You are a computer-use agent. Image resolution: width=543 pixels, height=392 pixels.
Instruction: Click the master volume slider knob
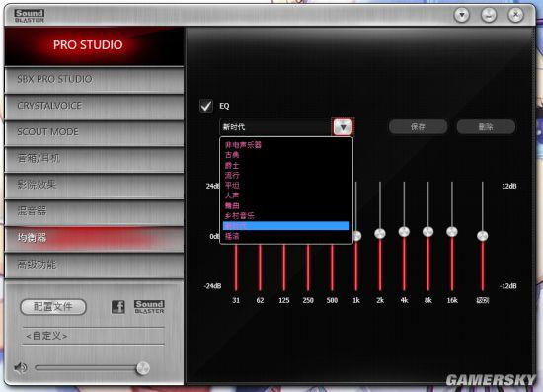click(x=143, y=368)
